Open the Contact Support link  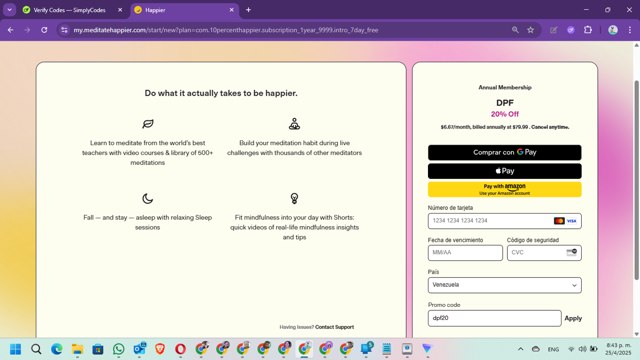pos(334,327)
